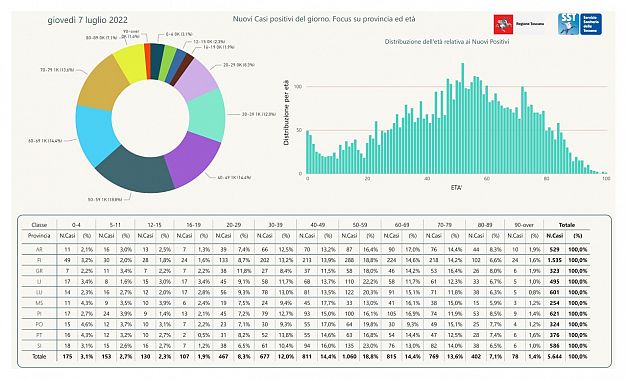Select the SI province row label
This screenshot has height=380, width=627.
[x=39, y=346]
